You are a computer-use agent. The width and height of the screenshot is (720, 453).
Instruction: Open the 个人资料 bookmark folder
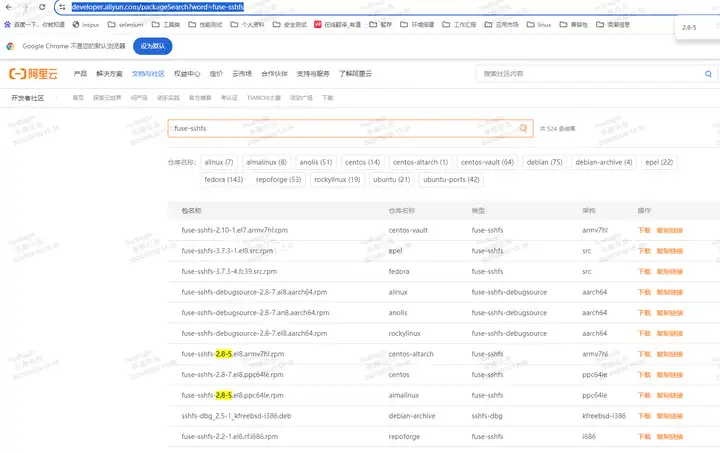coord(247,25)
